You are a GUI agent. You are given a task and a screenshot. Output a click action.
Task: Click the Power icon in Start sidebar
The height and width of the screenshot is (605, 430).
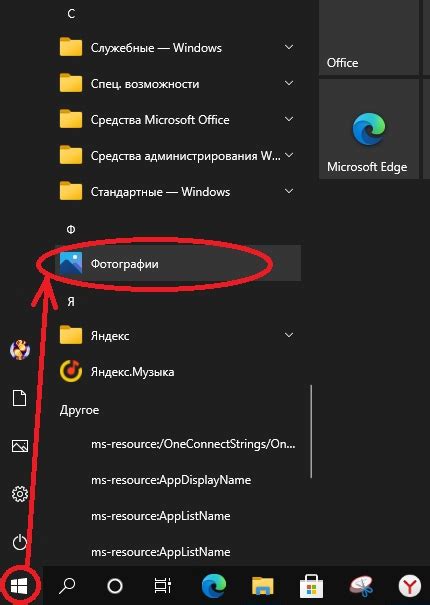point(20,542)
